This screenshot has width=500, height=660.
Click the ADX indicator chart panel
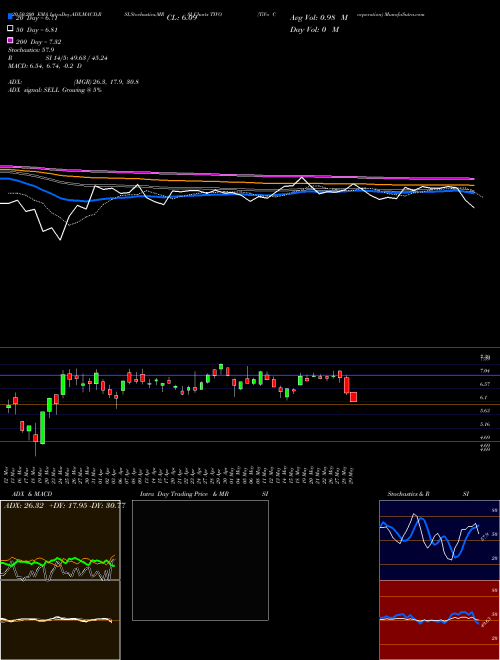(60, 540)
